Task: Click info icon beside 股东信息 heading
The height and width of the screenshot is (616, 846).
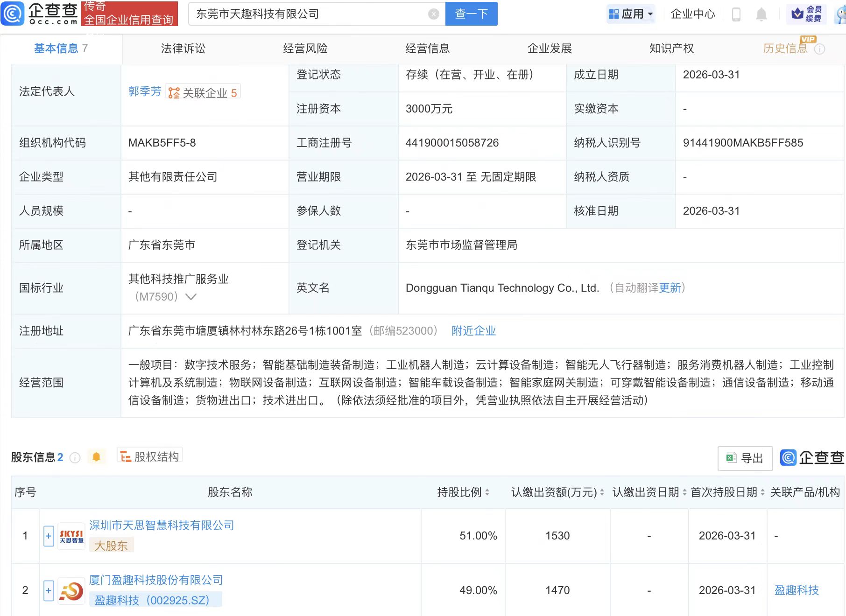Action: 75,458
